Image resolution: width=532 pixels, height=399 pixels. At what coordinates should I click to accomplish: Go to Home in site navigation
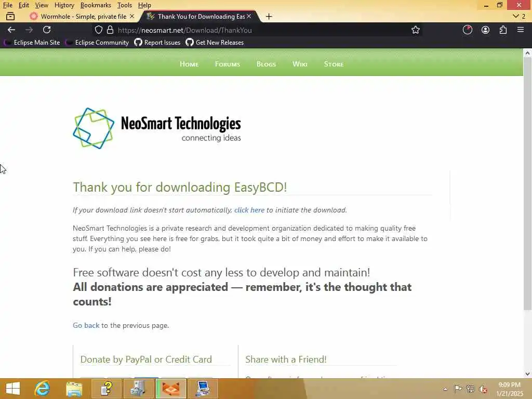click(x=189, y=64)
